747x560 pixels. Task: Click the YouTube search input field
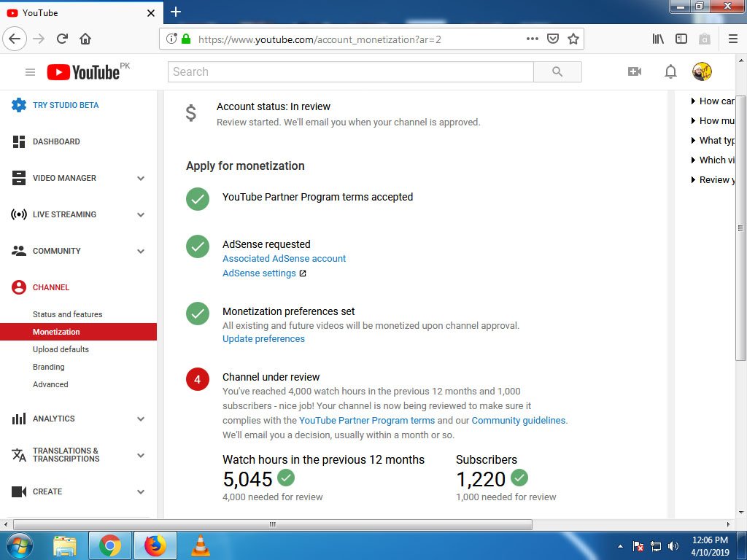(x=351, y=72)
